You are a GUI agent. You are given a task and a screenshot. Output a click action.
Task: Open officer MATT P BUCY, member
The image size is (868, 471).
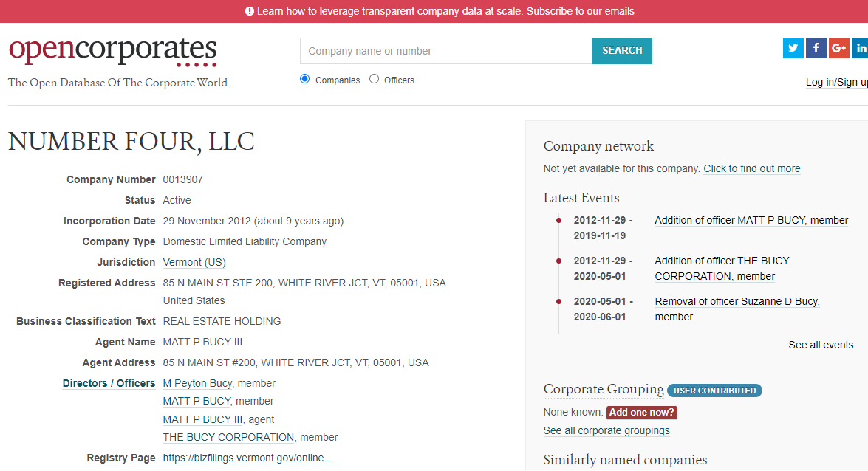coord(197,401)
